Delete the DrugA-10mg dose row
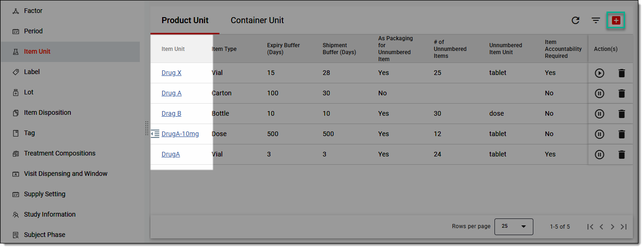This screenshot has width=644, height=249. click(x=622, y=134)
